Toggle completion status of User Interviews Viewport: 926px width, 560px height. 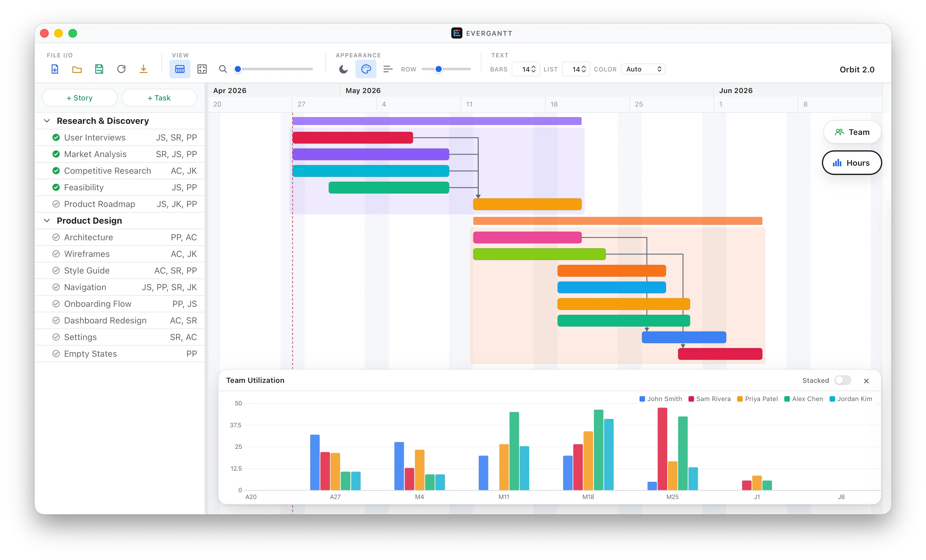point(56,138)
